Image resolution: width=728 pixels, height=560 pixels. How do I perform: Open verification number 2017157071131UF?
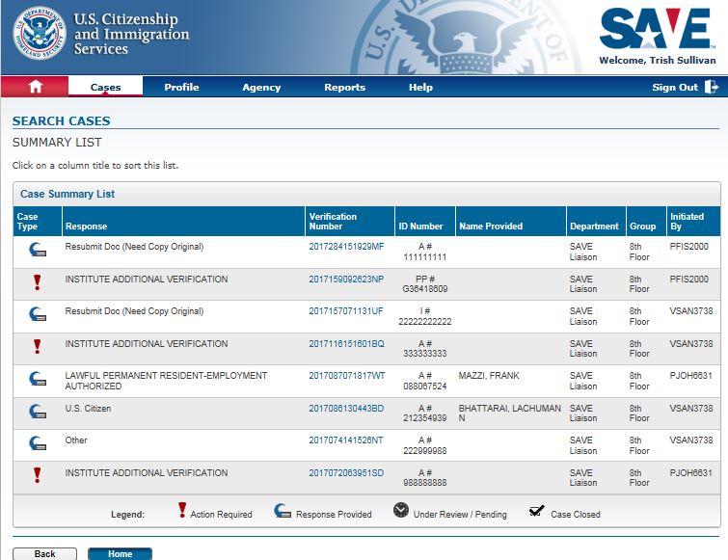(x=346, y=311)
